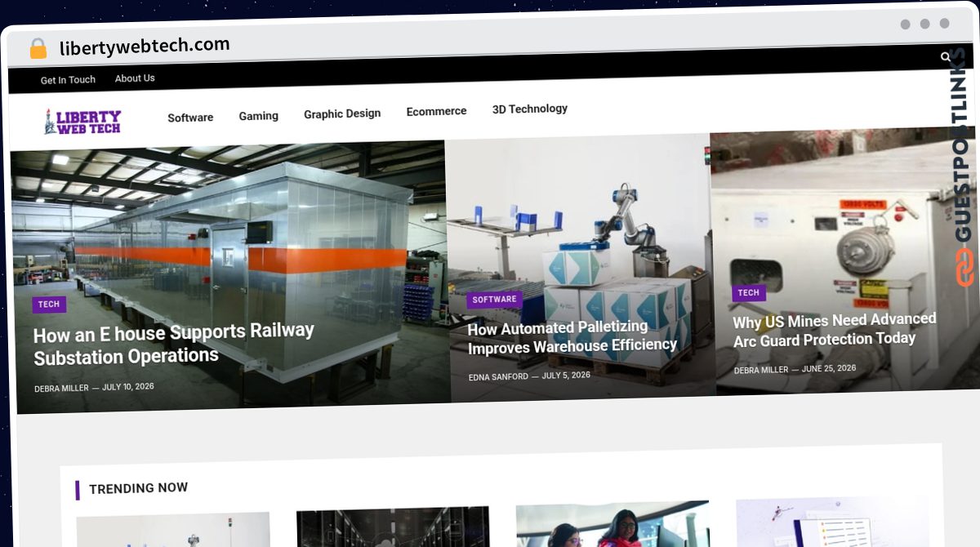Open trending thumbnail showing dark server room

[x=393, y=527]
